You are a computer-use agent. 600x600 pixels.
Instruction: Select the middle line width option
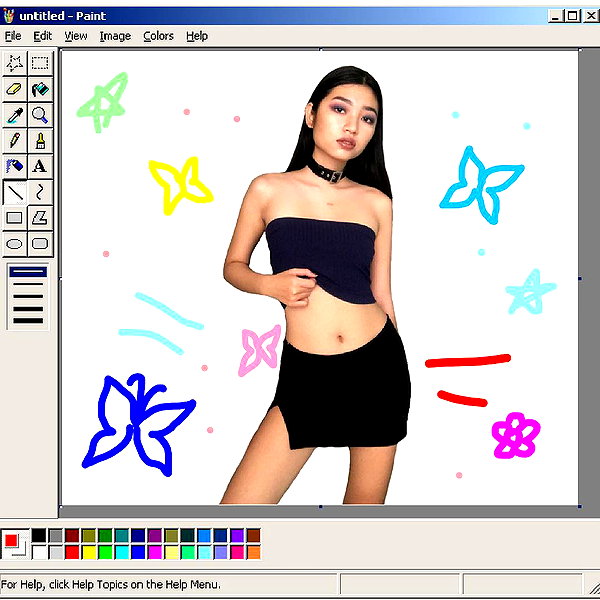coord(28,296)
